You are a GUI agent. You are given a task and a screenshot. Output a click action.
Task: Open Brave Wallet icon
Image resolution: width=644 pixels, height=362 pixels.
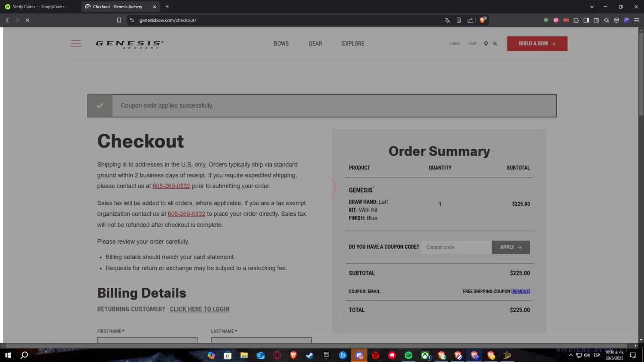(x=596, y=20)
